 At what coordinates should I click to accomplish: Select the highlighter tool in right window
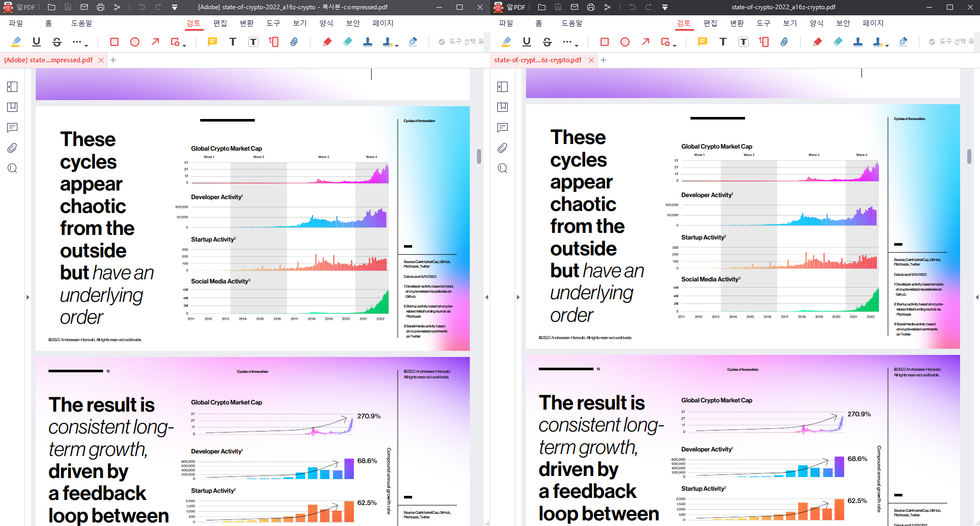pyautogui.click(x=506, y=42)
